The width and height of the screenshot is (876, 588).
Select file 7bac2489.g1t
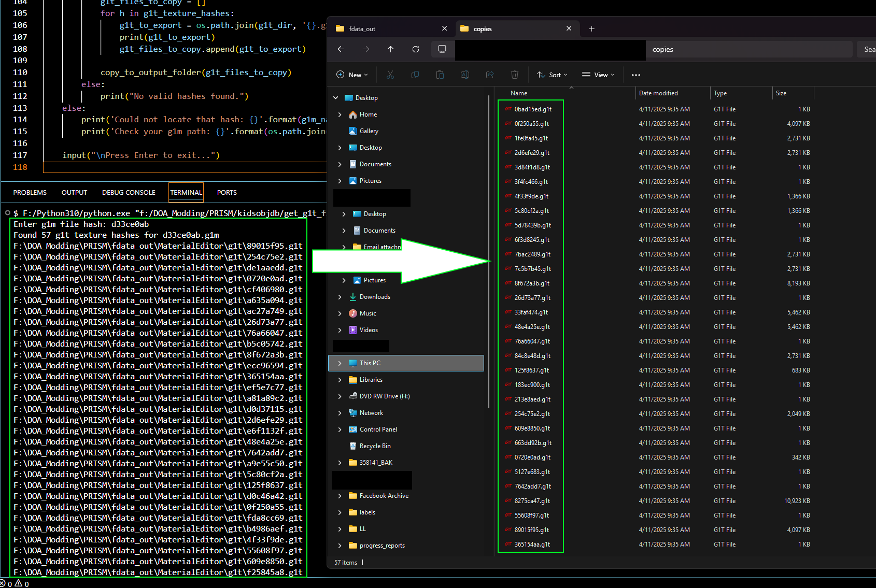click(532, 254)
